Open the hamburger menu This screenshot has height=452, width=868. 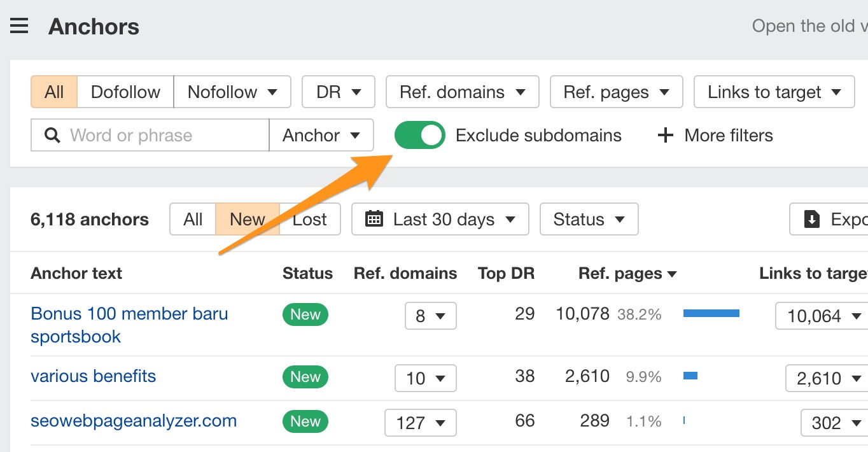pyautogui.click(x=19, y=26)
